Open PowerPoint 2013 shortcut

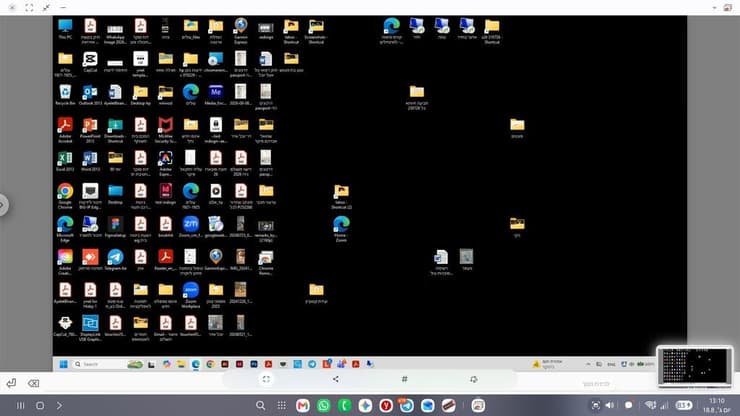(x=90, y=130)
